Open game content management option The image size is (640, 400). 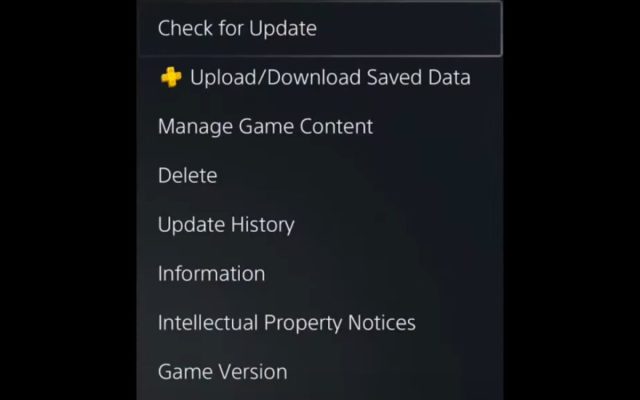click(x=321, y=126)
